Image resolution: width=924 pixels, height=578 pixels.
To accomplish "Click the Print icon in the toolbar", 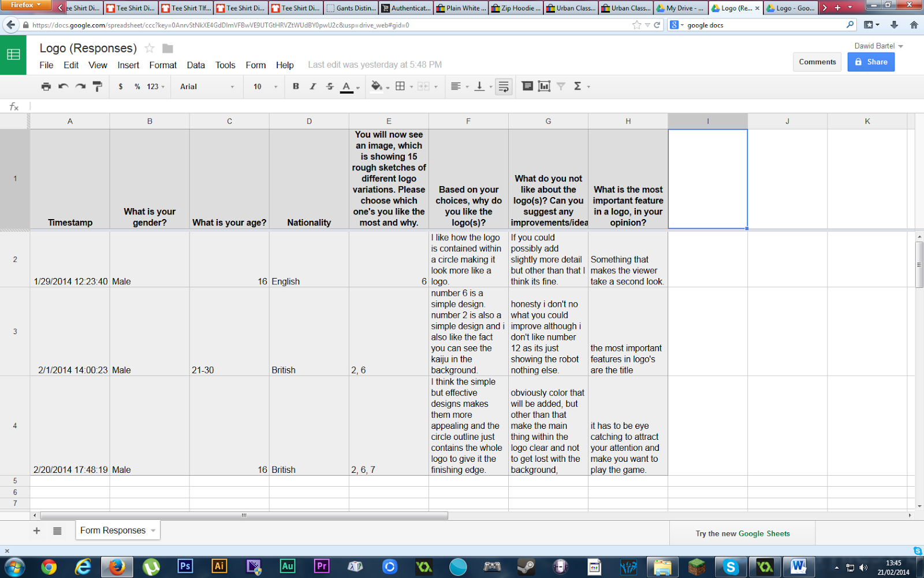I will pyautogui.click(x=46, y=86).
